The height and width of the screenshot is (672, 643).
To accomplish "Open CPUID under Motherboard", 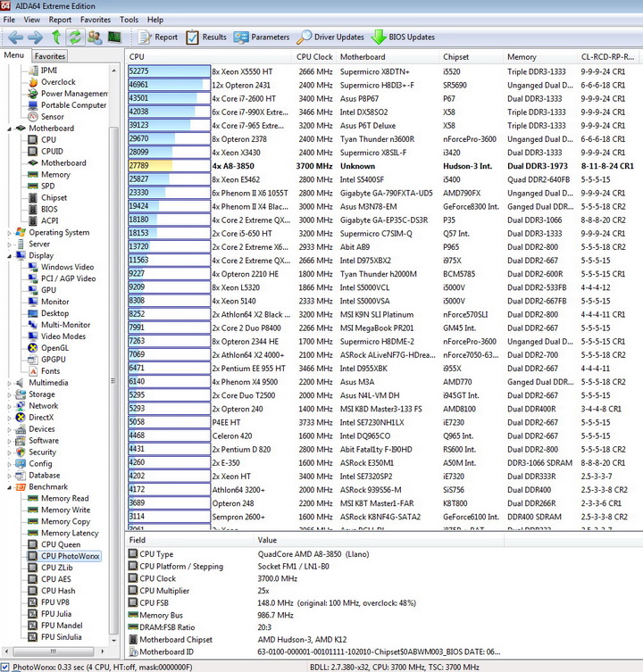I will [52, 152].
